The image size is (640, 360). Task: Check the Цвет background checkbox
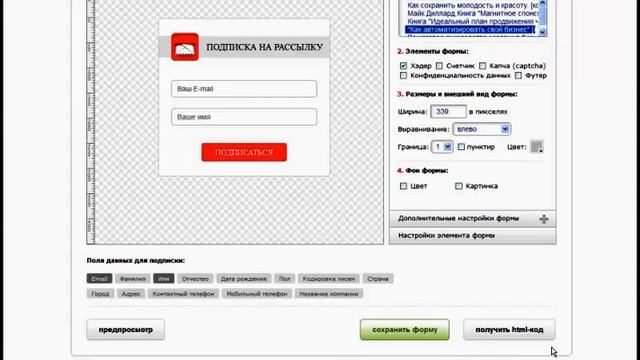403,186
